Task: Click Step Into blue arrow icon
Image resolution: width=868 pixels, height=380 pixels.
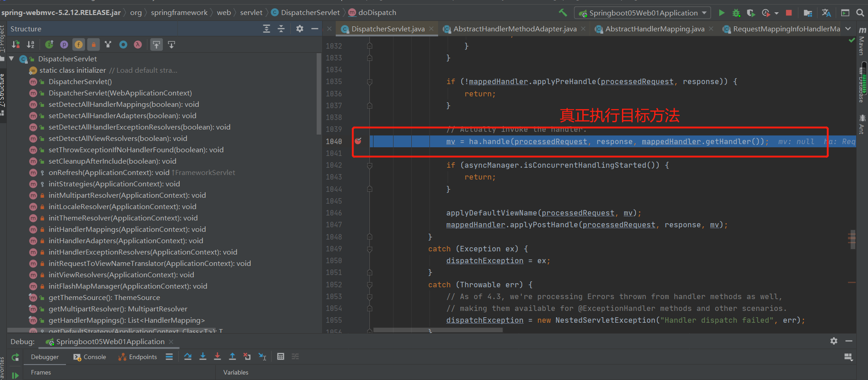Action: [x=203, y=357]
